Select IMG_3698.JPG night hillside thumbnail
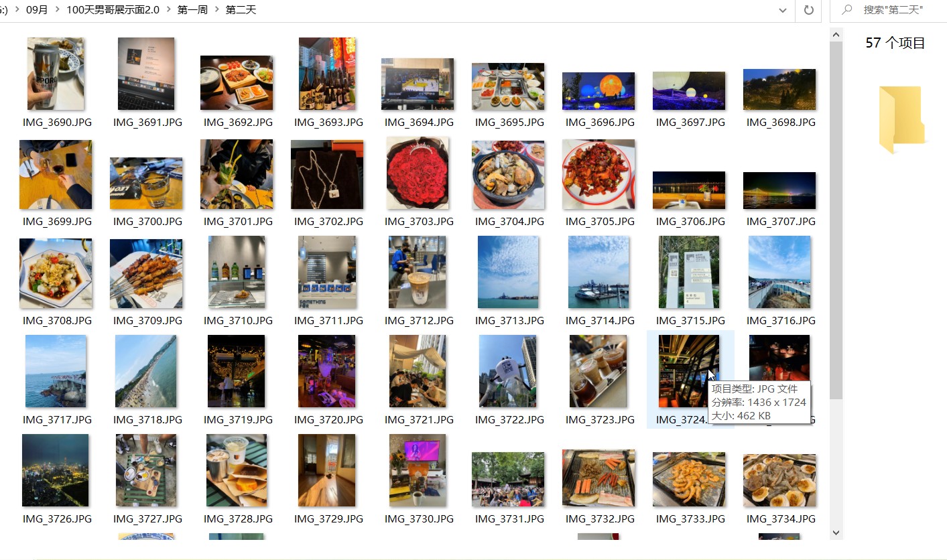This screenshot has width=947, height=560. click(x=779, y=89)
